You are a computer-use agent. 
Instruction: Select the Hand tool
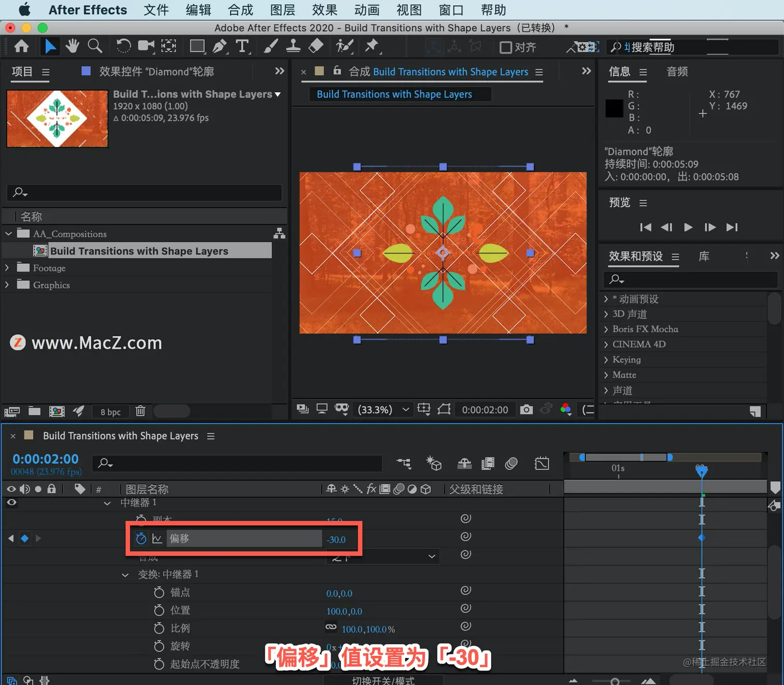72,46
